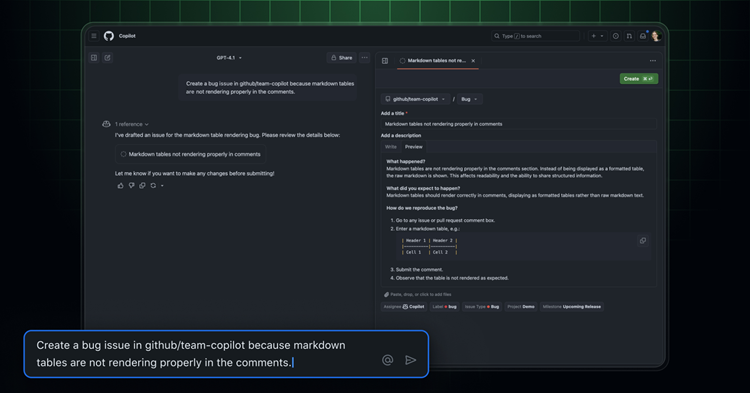Image resolution: width=750 pixels, height=393 pixels.
Task: Switch to the Preview tab
Action: click(x=414, y=147)
